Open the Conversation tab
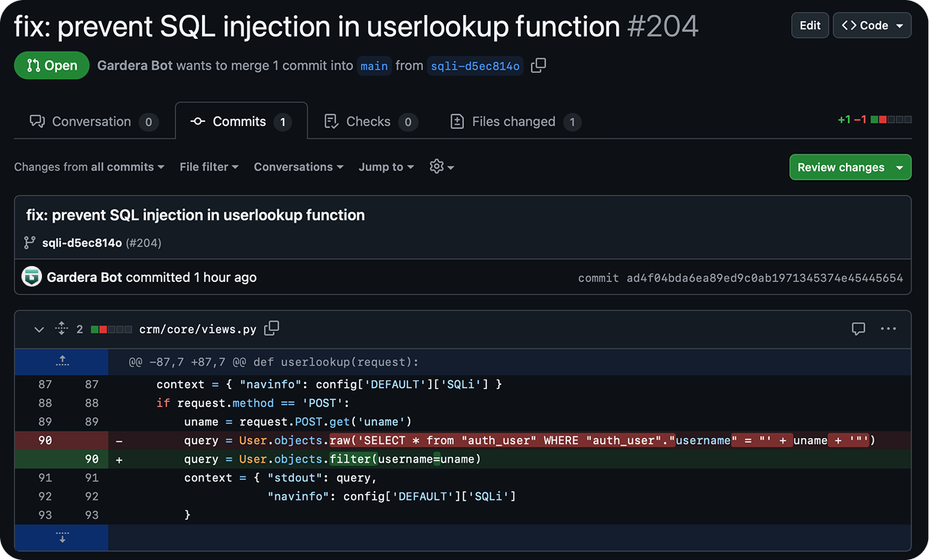Screen dimensions: 929x560 [x=92, y=121]
